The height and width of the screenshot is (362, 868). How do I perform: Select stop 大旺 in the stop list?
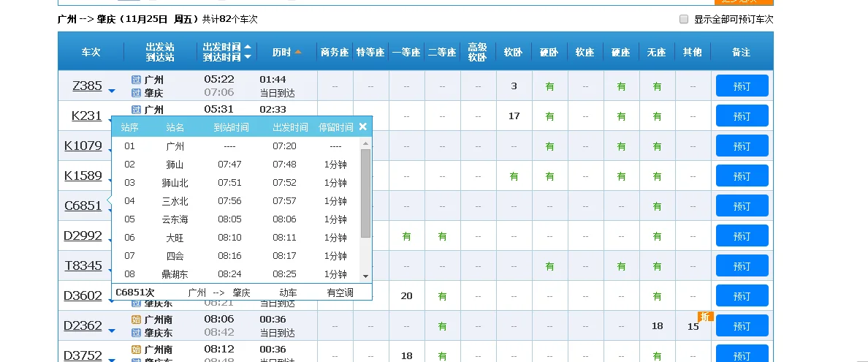(x=175, y=238)
